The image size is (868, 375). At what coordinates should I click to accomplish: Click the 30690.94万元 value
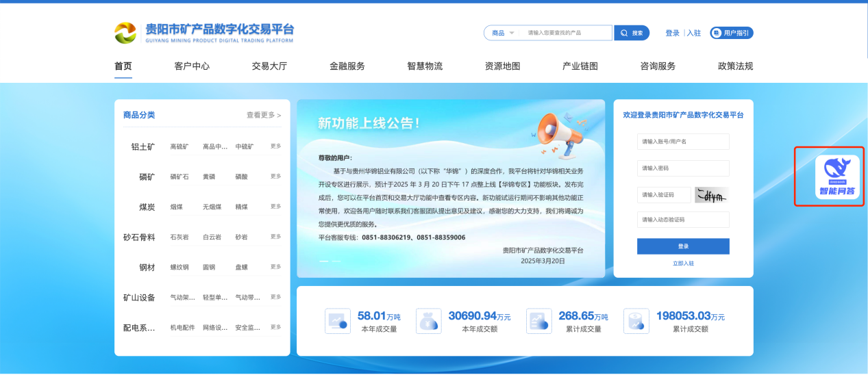pyautogui.click(x=480, y=315)
